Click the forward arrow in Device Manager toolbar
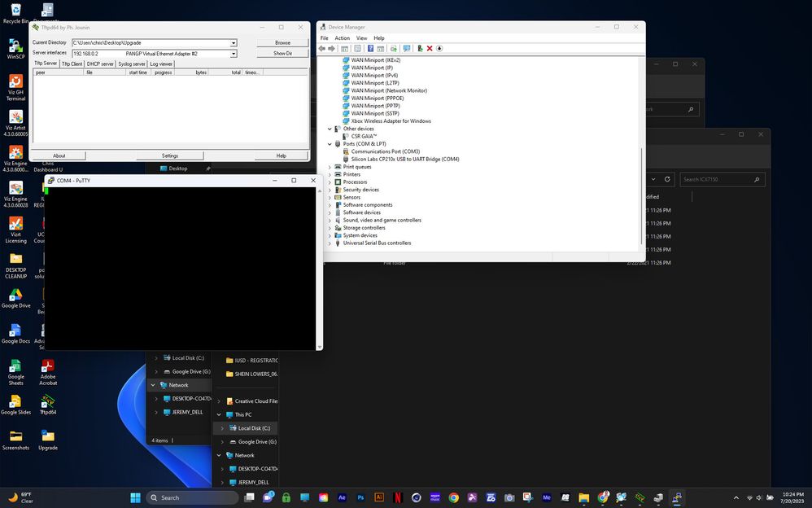Viewport: 812px width, 508px height. pyautogui.click(x=331, y=48)
